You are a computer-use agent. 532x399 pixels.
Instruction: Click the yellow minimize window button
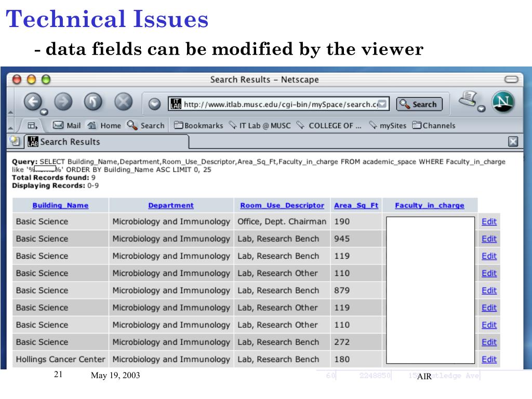[31, 79]
